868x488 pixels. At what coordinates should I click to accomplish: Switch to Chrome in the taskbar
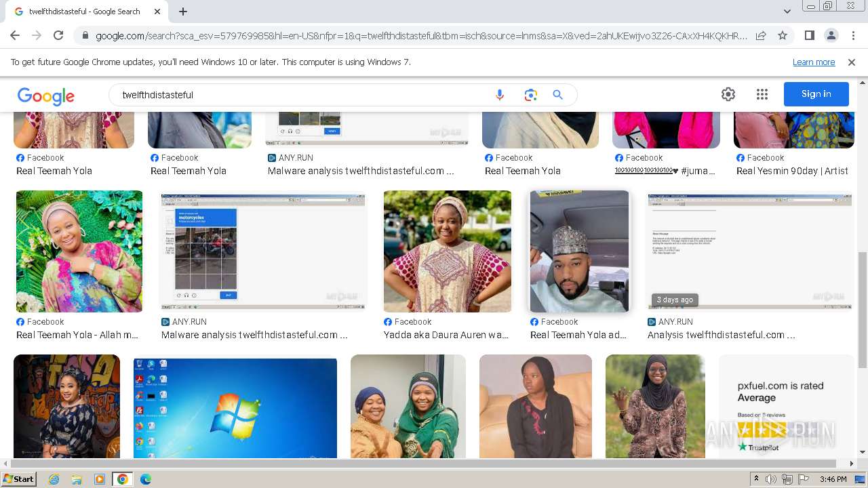(123, 479)
